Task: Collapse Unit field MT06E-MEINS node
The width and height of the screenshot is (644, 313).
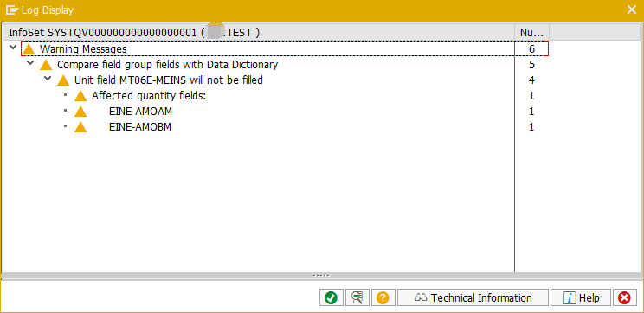Action: 48,79
